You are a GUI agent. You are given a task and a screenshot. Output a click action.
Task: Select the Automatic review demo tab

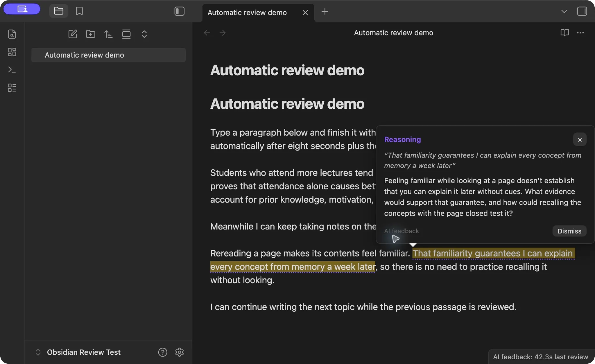[x=258, y=13]
